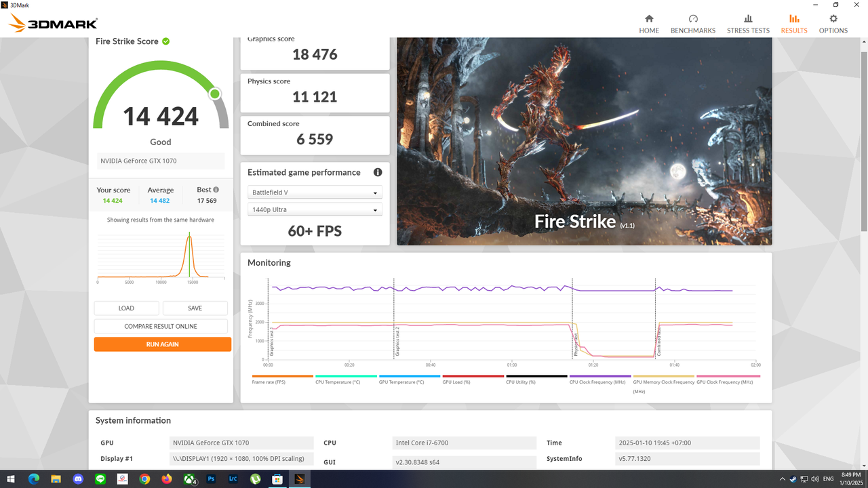This screenshot has height=488, width=868.
Task: Select the GPU Load (%) legend toggle
Action: (472, 378)
